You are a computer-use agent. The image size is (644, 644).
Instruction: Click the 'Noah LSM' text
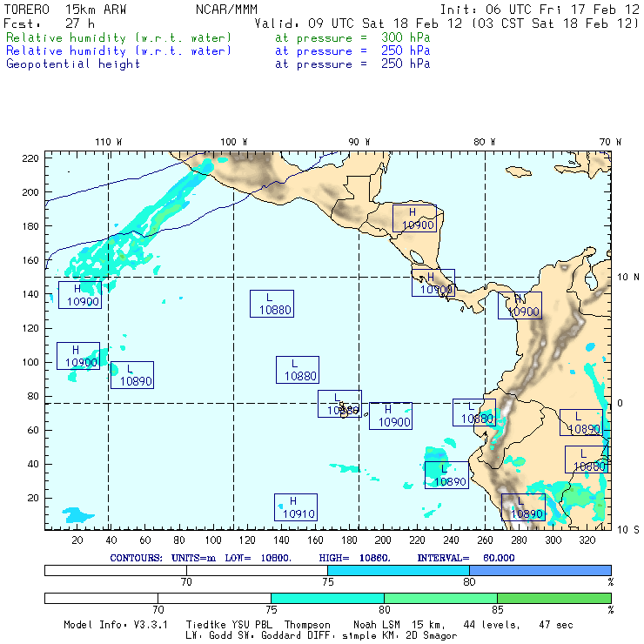tap(377, 625)
